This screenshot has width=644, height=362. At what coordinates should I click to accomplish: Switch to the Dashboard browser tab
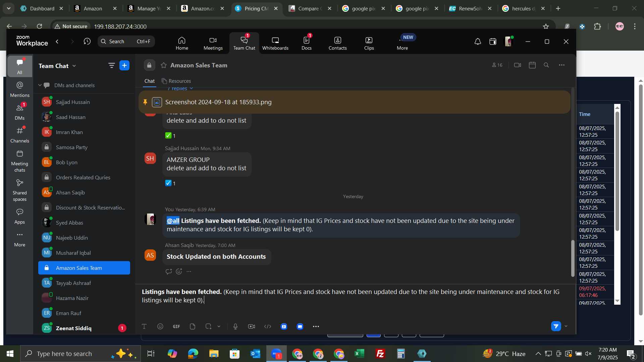click(42, 8)
